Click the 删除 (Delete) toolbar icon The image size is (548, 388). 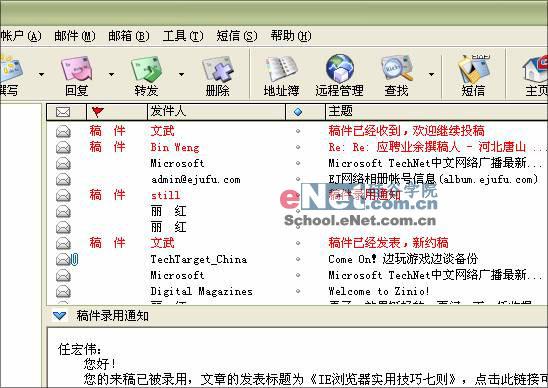(x=218, y=69)
